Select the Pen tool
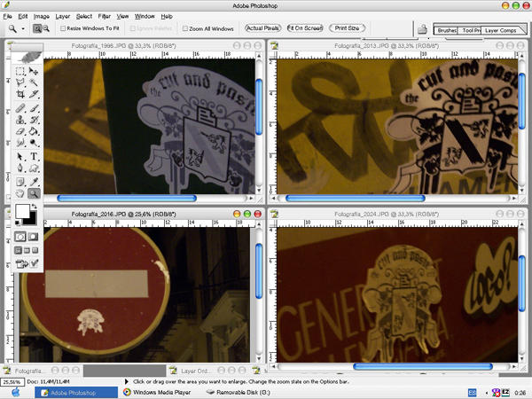This screenshot has width=532, height=399. pos(20,168)
